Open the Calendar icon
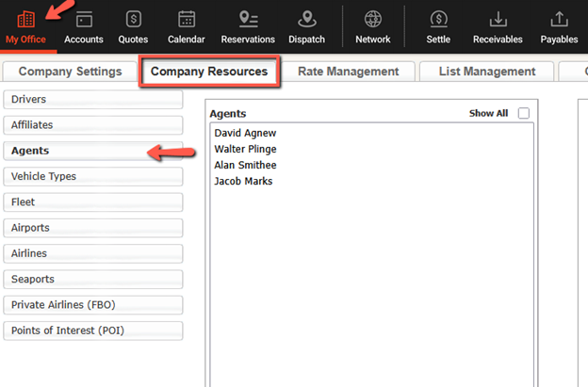The image size is (588, 387). click(186, 19)
